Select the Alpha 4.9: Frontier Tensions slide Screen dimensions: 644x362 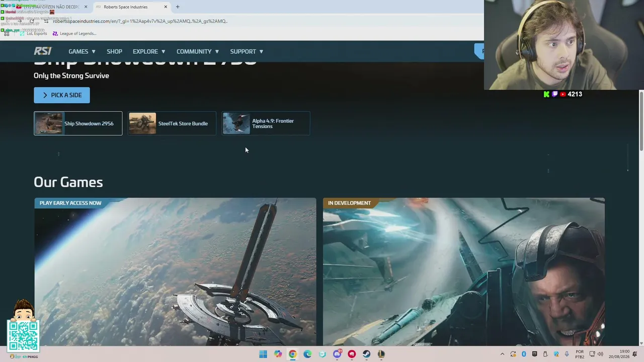pyautogui.click(x=266, y=123)
